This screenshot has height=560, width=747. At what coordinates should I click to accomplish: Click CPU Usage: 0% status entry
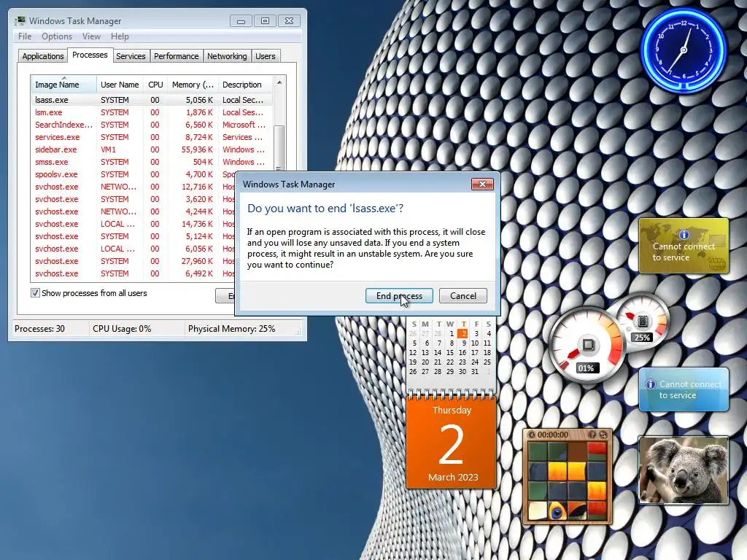[122, 329]
